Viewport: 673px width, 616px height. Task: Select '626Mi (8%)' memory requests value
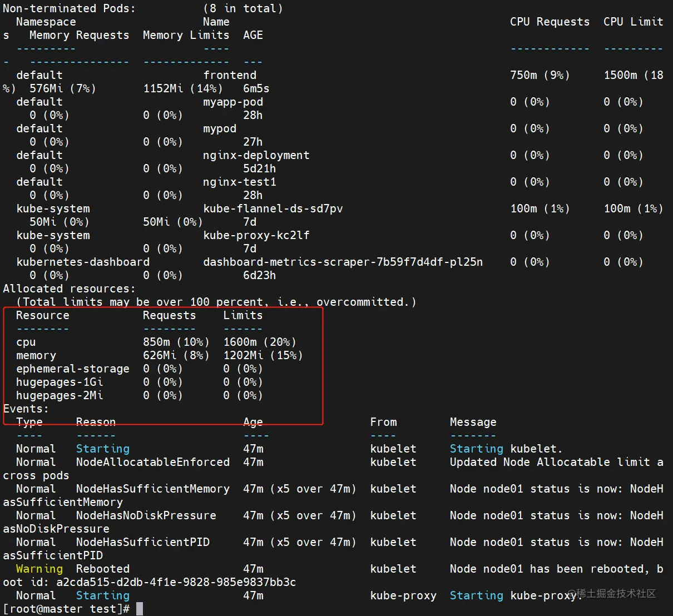176,355
